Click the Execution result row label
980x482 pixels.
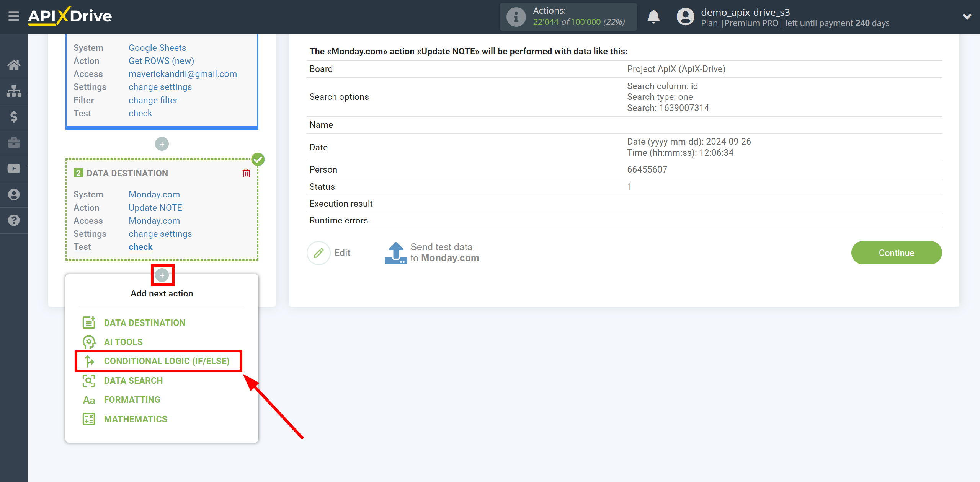(x=341, y=204)
